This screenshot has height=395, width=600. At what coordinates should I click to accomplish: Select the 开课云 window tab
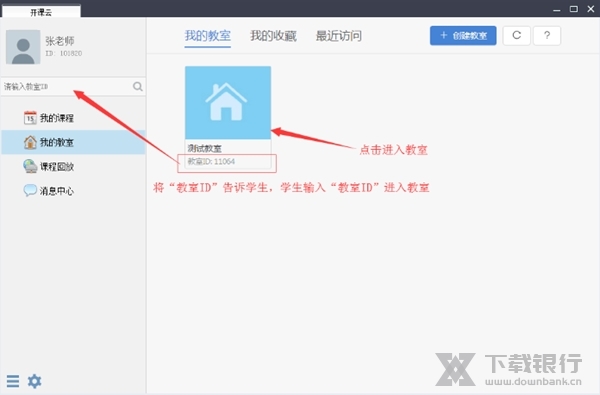pos(41,12)
